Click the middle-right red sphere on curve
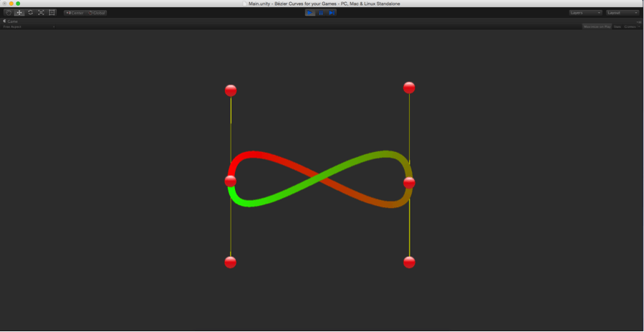 point(409,183)
